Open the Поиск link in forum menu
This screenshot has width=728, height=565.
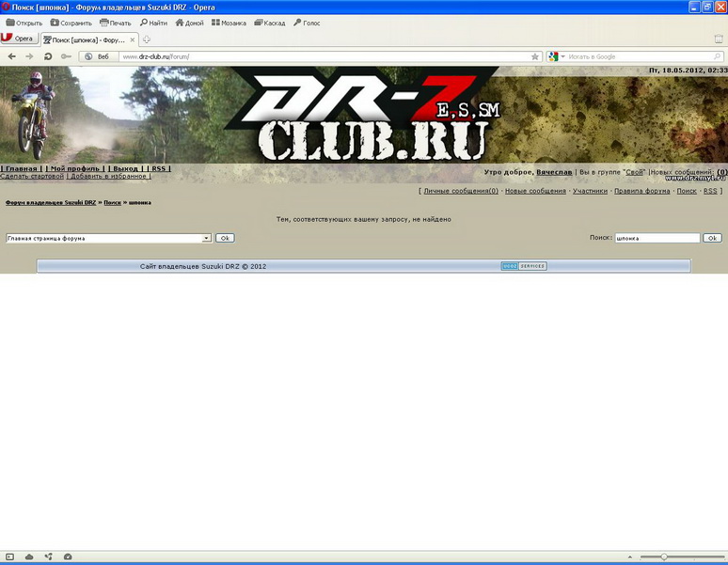point(687,191)
